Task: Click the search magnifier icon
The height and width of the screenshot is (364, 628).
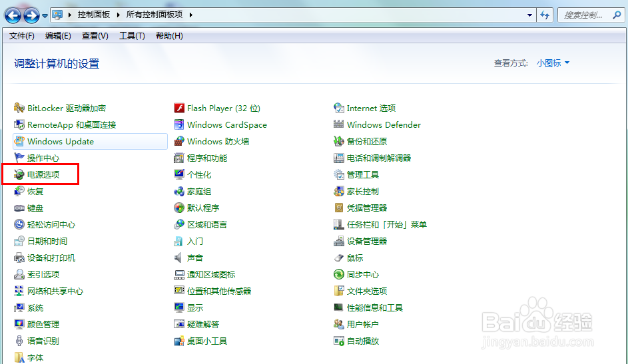Action: [617, 15]
